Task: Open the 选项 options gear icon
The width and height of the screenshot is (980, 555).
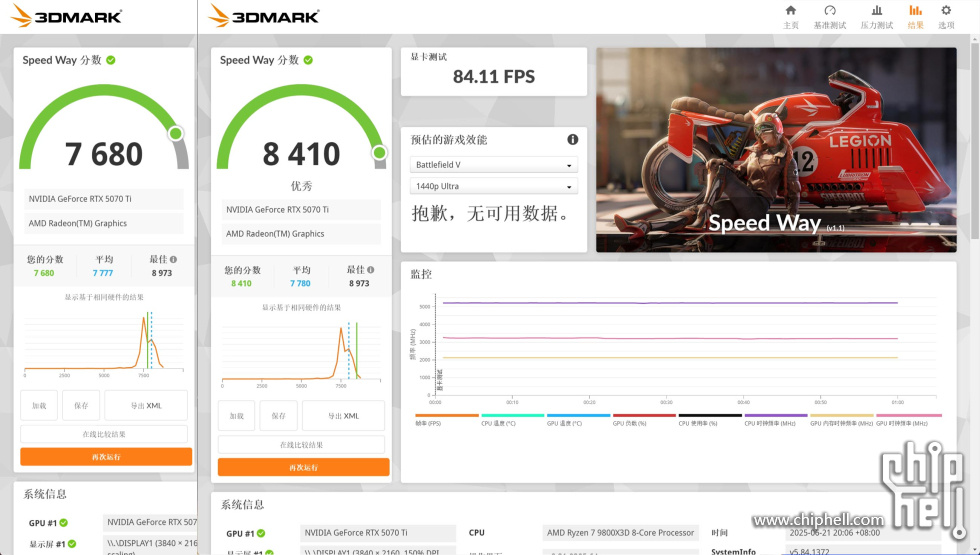Action: coord(946,16)
